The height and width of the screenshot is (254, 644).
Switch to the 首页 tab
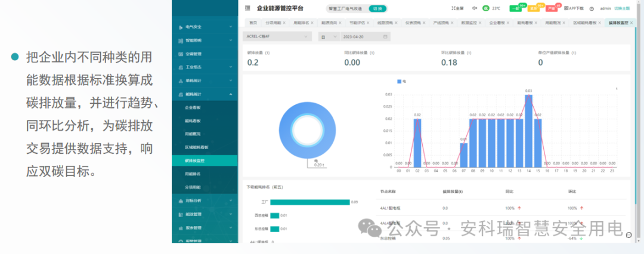click(x=253, y=23)
